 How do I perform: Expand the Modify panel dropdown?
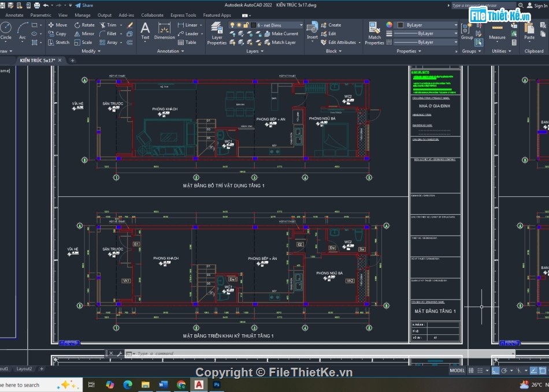click(x=91, y=51)
